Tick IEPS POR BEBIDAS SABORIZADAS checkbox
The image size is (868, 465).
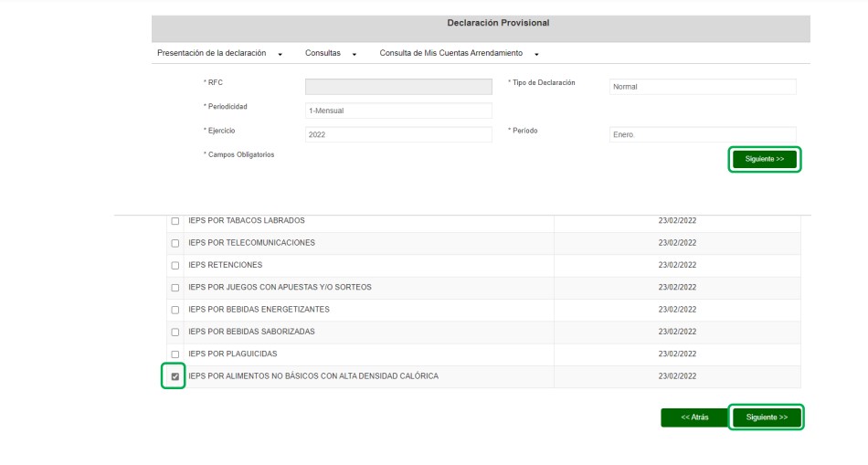coord(175,332)
